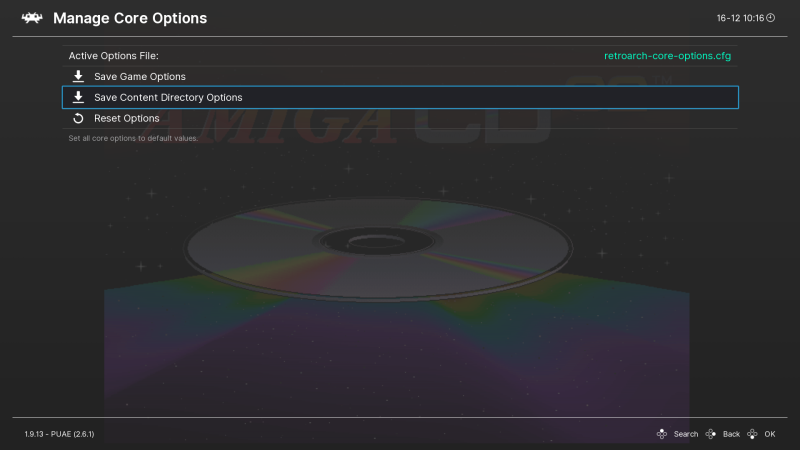Click the download icon beside Save Game Options

(x=78, y=77)
